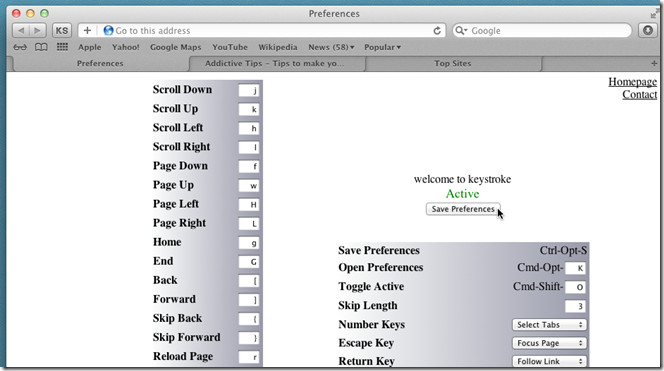This screenshot has width=664, height=371.
Task: Click the Google search magnifier icon
Action: point(460,30)
